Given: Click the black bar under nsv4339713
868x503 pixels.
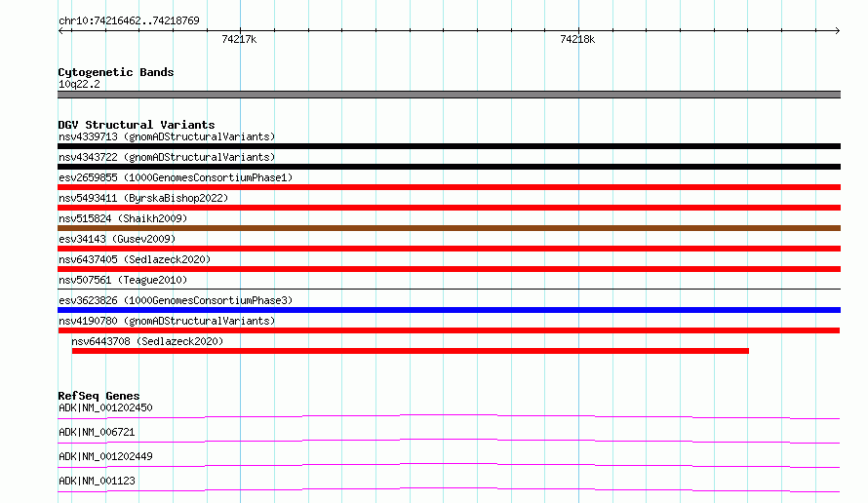Looking at the screenshot, I should [449, 146].
